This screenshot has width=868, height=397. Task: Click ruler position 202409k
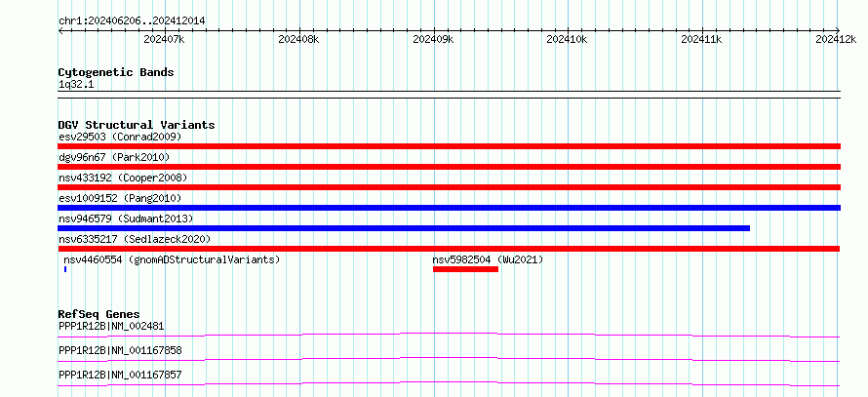tap(433, 39)
